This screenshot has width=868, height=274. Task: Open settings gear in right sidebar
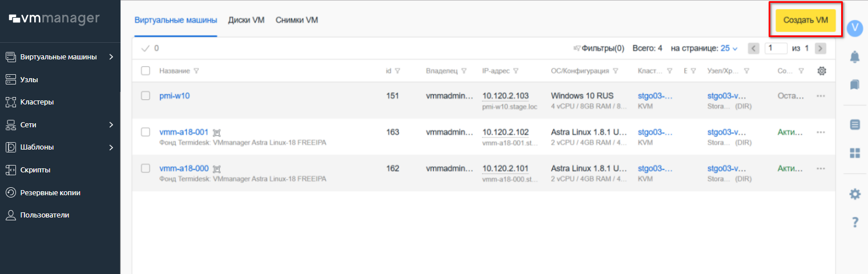854,194
